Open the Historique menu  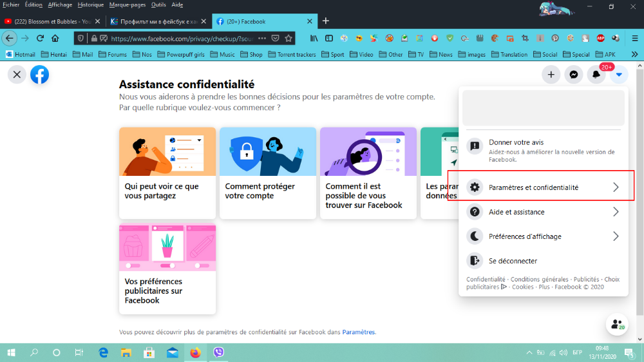click(x=90, y=5)
